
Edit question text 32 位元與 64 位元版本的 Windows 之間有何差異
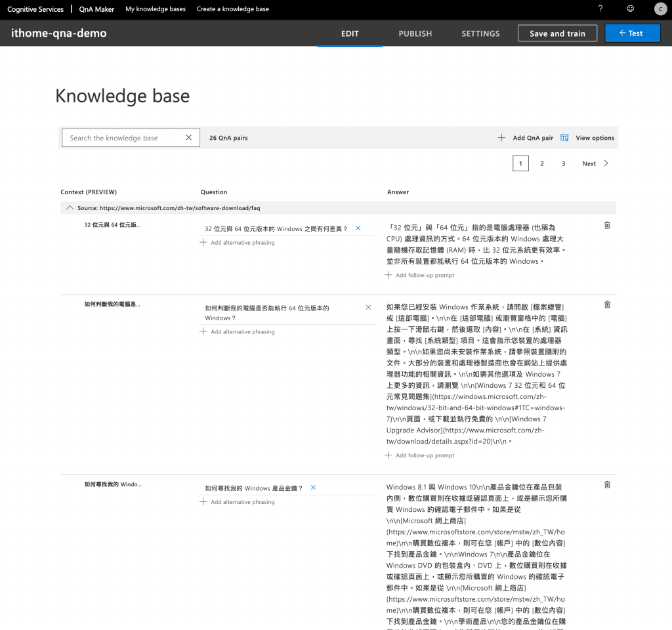[x=276, y=228]
